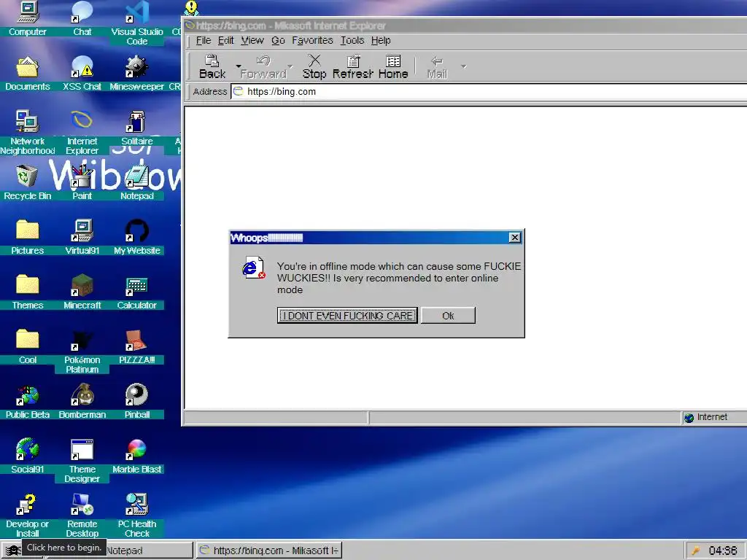
Task: Click the system tray icon near clock
Action: pyautogui.click(x=696, y=551)
